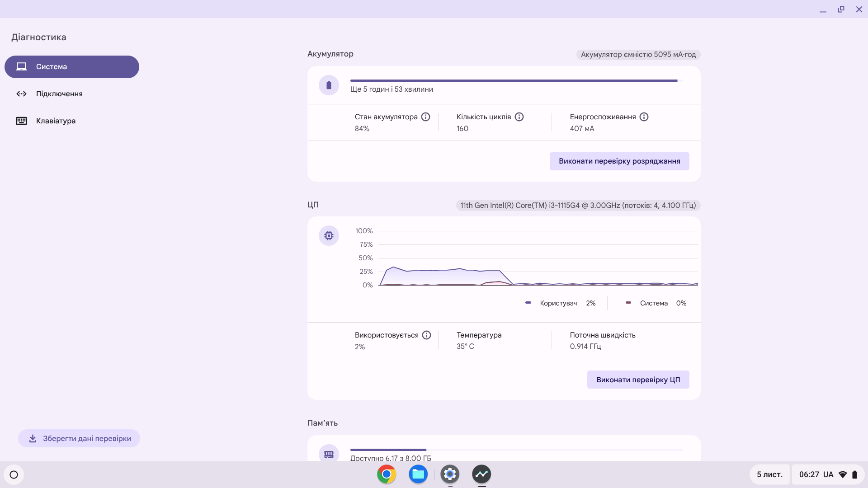Click battery health info icon
Viewport: 868px width, 488px height.
click(x=425, y=117)
